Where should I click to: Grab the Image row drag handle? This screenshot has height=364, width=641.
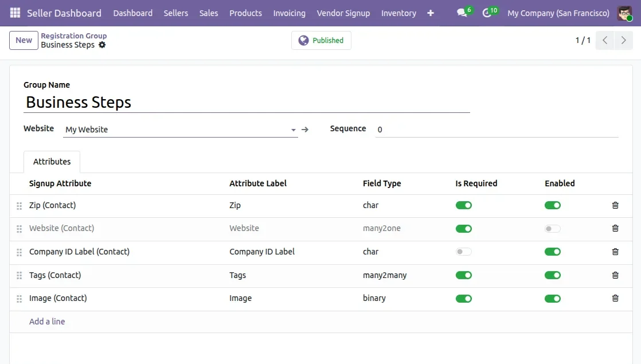coord(19,299)
